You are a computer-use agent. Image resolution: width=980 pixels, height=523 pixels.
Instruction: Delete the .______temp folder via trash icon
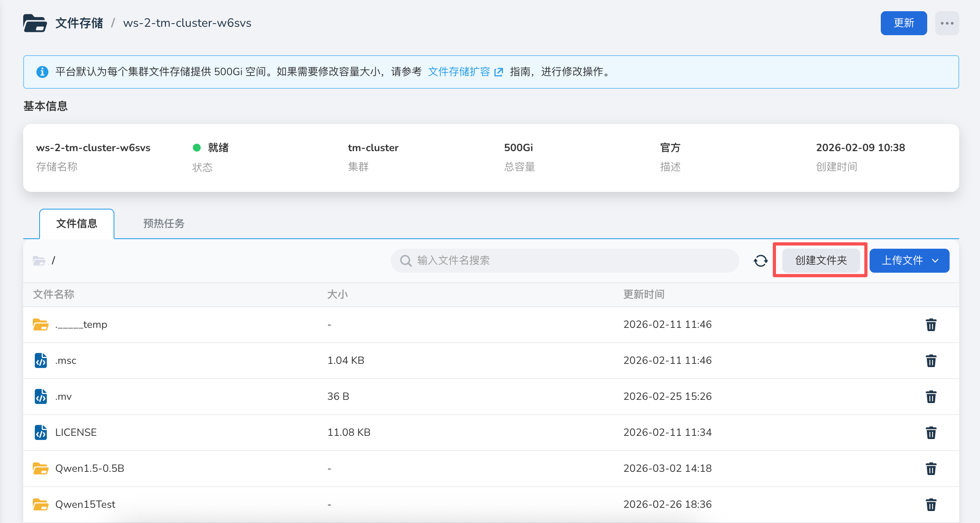pos(931,325)
